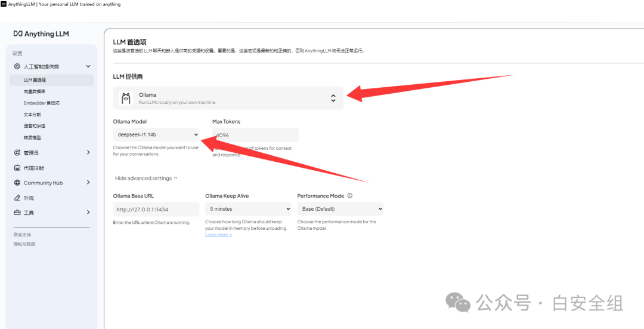Collapse Hide advanced settings
Viewport: 644px width, 329px height.
click(146, 179)
